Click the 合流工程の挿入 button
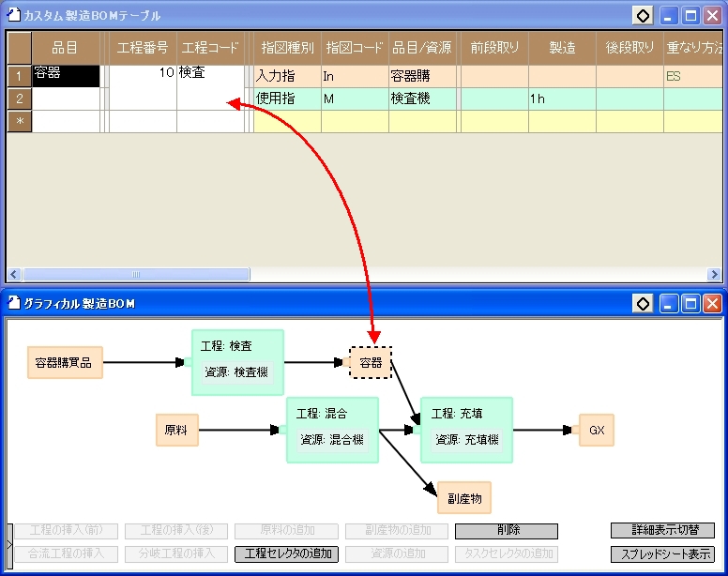728x576 pixels. pos(67,553)
